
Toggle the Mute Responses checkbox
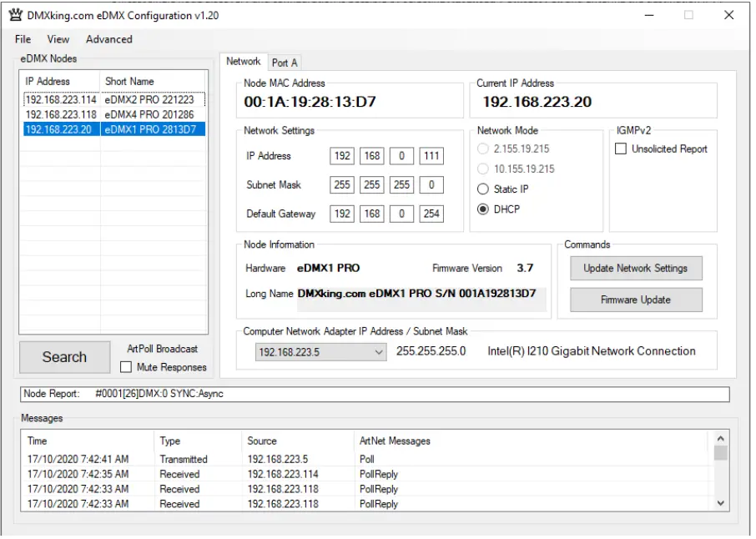pos(126,367)
